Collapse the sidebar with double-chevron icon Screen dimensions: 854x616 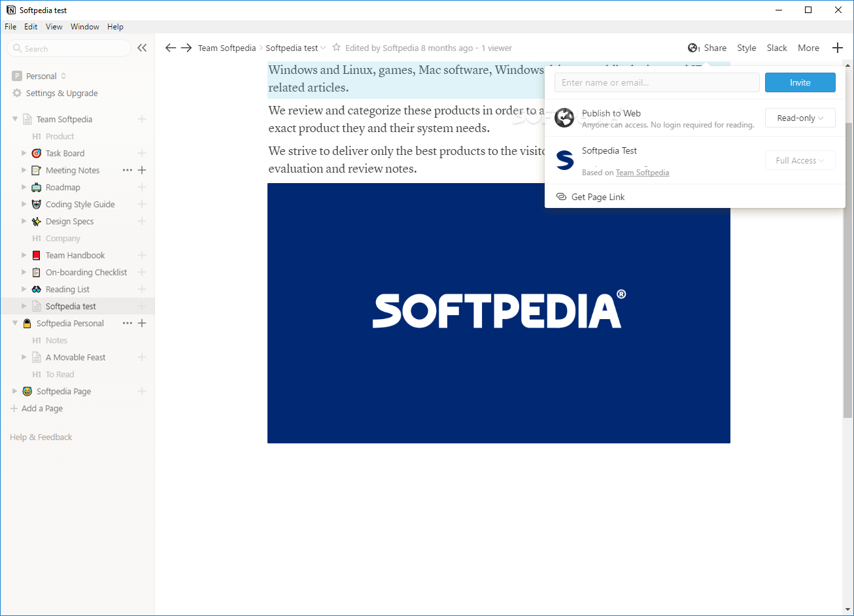[142, 48]
